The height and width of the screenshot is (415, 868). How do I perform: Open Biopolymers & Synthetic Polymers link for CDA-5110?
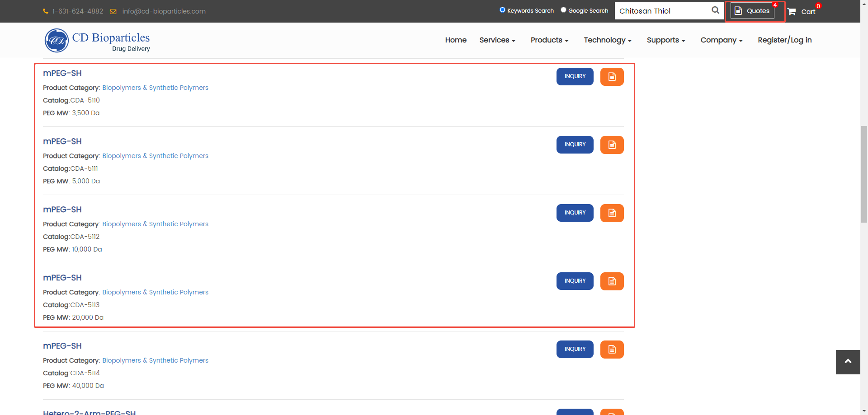155,88
